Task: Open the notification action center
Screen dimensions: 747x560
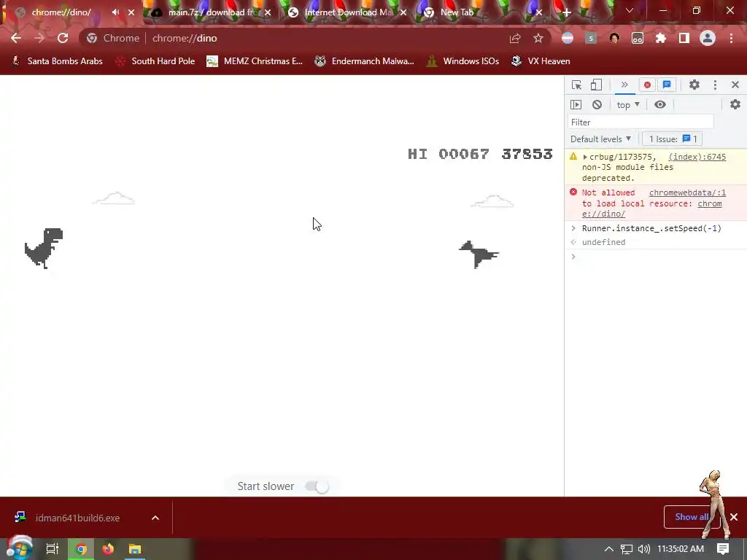Action: pos(723,549)
